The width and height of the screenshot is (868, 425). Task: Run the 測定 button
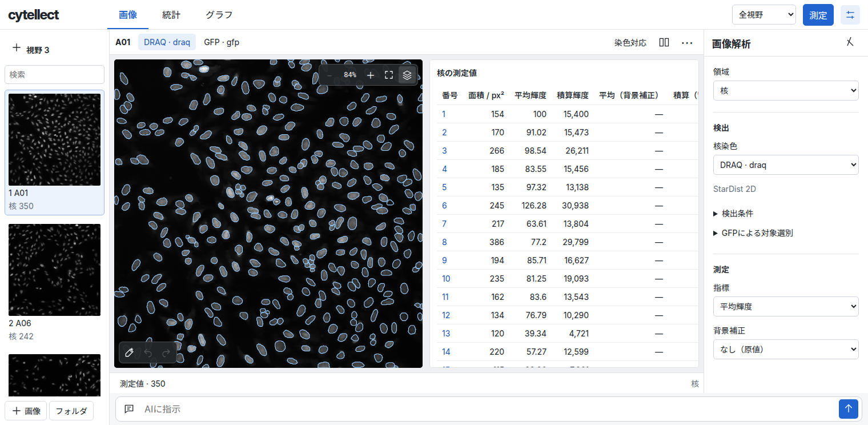pos(818,15)
